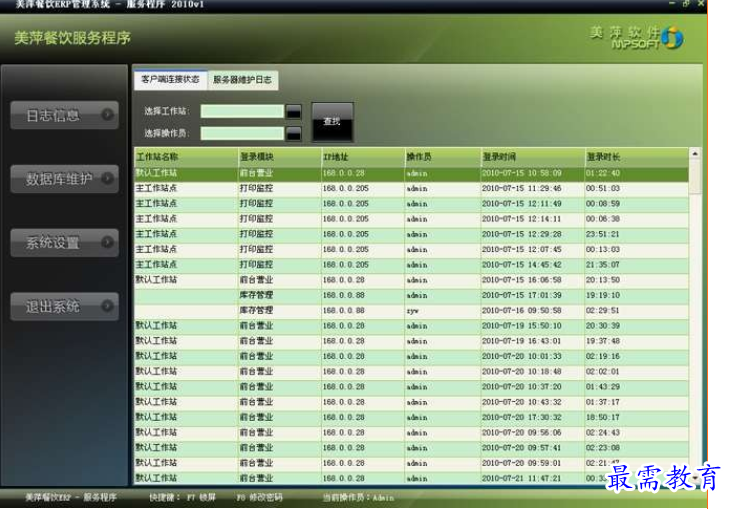Viewport: 729px width, 509px height.
Task: Click operator cell zyw
Action: [x=412, y=311]
